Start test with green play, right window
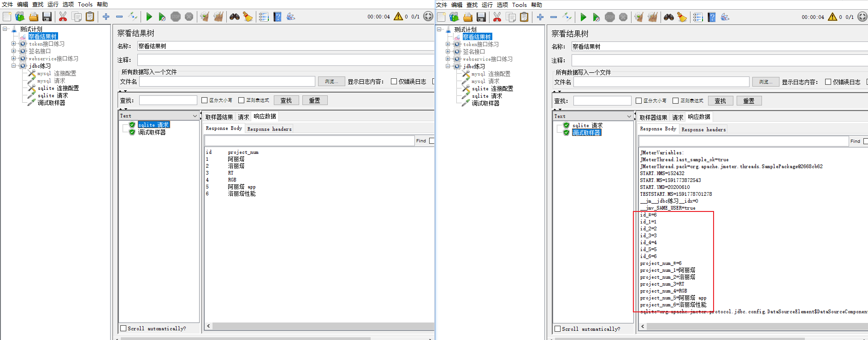Viewport: 868px width, 340px height. click(583, 17)
